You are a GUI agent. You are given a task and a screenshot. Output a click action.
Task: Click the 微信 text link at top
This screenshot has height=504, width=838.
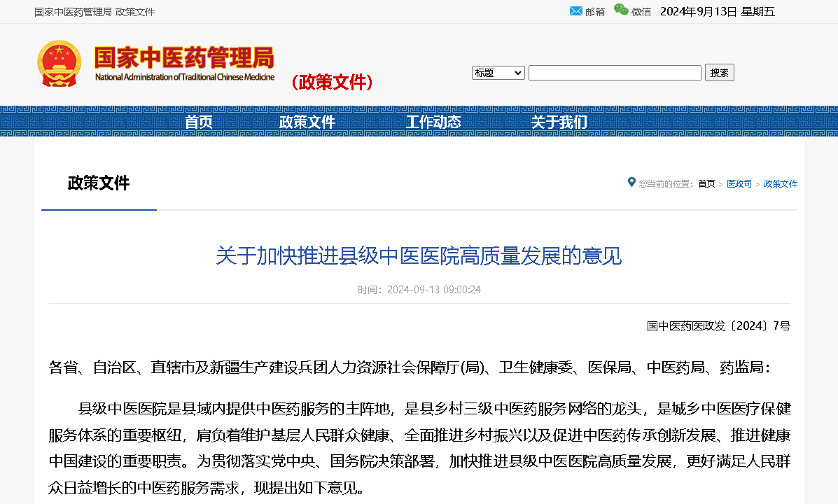(641, 12)
